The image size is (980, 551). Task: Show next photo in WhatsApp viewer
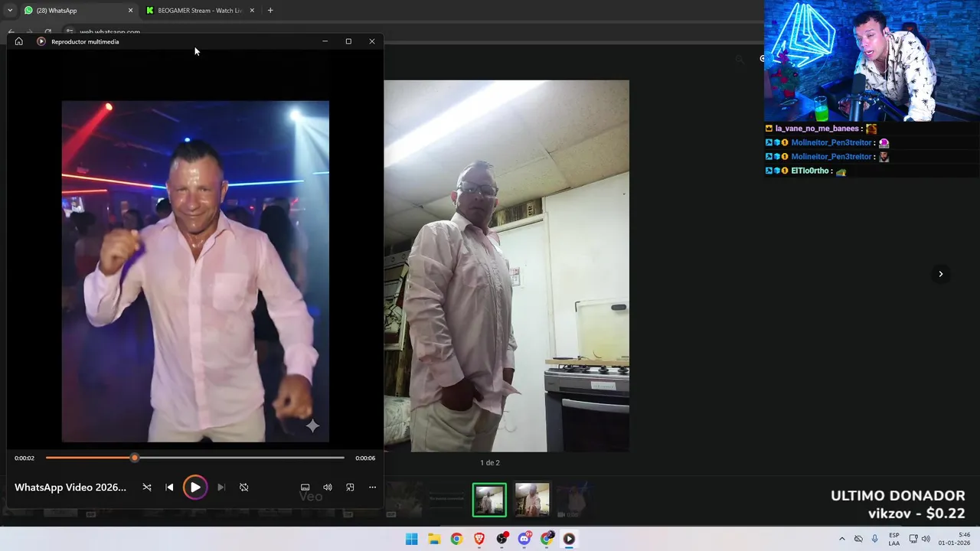941,274
